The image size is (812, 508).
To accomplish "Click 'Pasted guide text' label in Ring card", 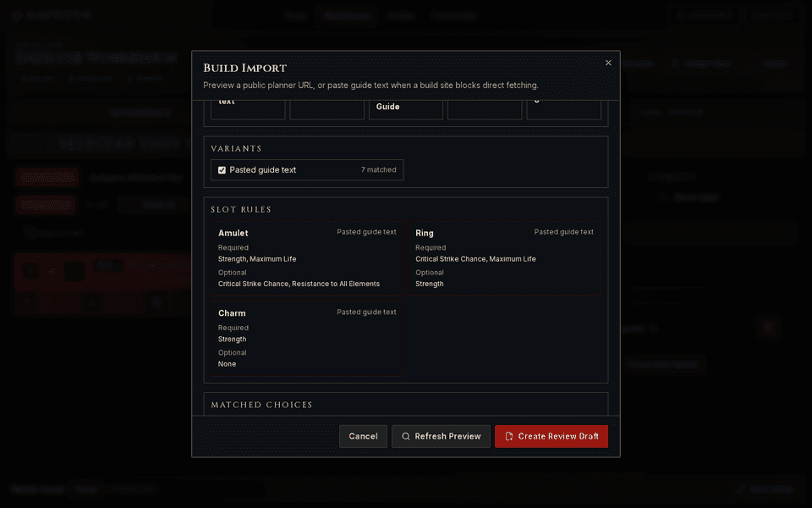I will point(564,232).
